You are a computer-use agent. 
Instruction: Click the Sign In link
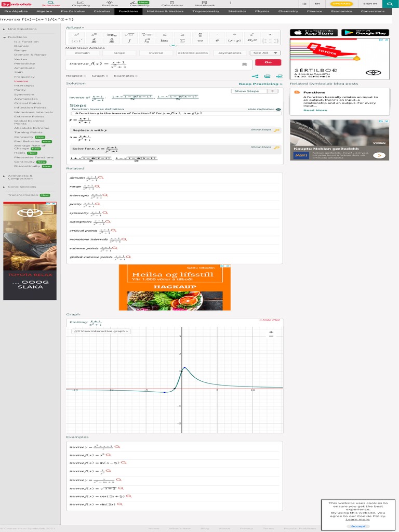click(370, 4)
